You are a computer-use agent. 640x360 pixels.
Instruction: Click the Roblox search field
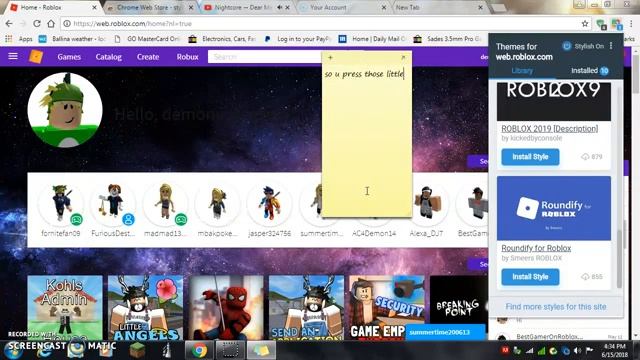coord(265,57)
